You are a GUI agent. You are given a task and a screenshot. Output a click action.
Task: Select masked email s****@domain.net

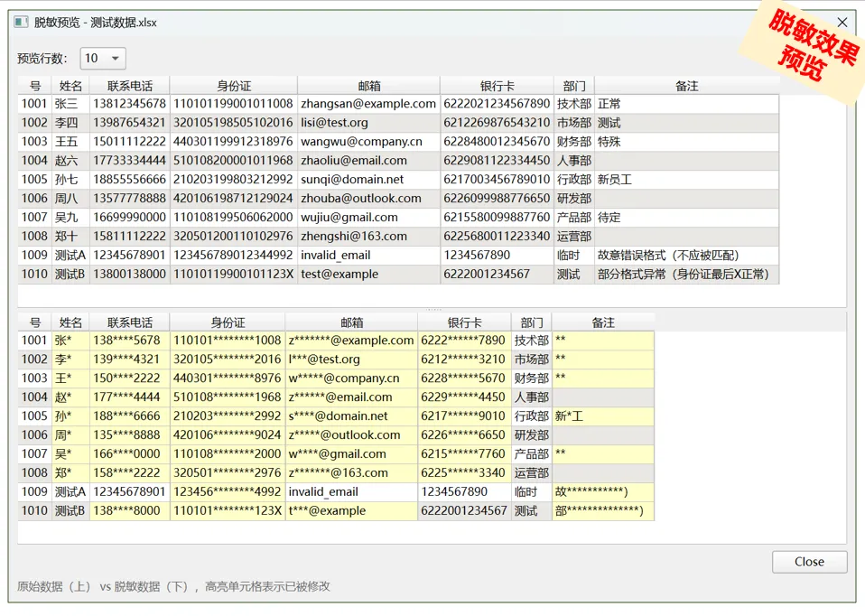click(351, 416)
